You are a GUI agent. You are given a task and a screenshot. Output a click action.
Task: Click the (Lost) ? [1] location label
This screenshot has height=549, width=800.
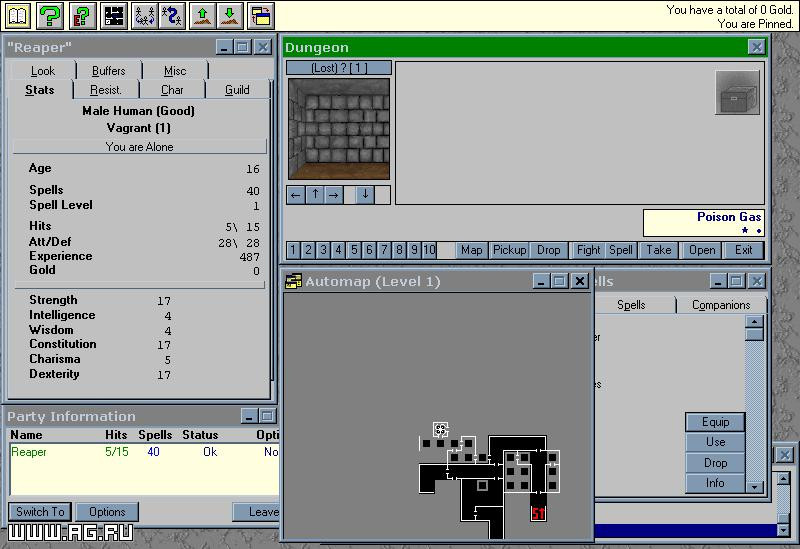[339, 68]
